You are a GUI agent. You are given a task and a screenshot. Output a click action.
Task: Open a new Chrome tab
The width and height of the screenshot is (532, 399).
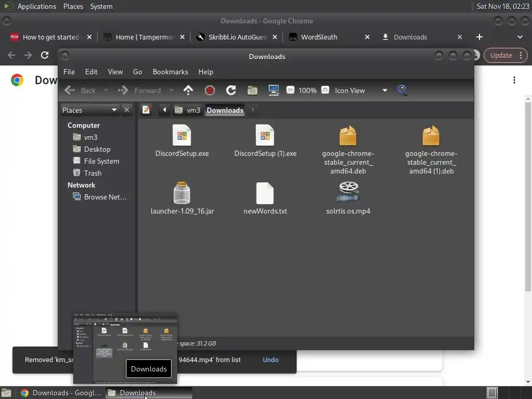(480, 37)
